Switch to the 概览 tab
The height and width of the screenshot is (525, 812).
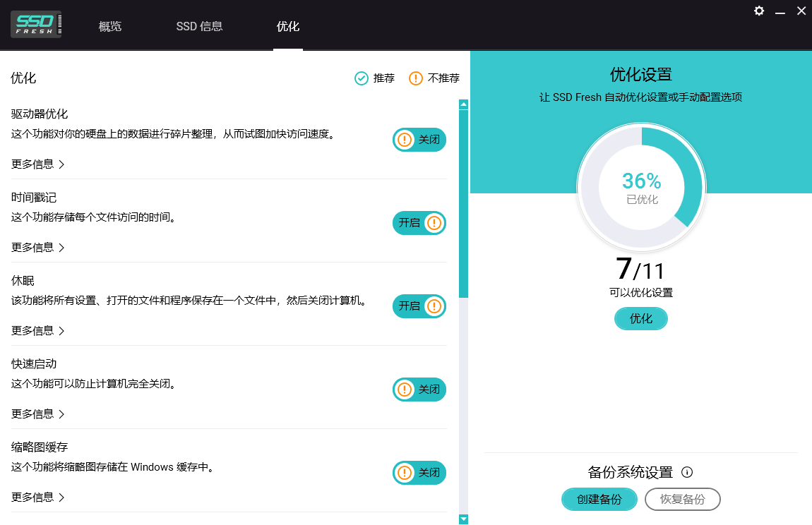[110, 26]
